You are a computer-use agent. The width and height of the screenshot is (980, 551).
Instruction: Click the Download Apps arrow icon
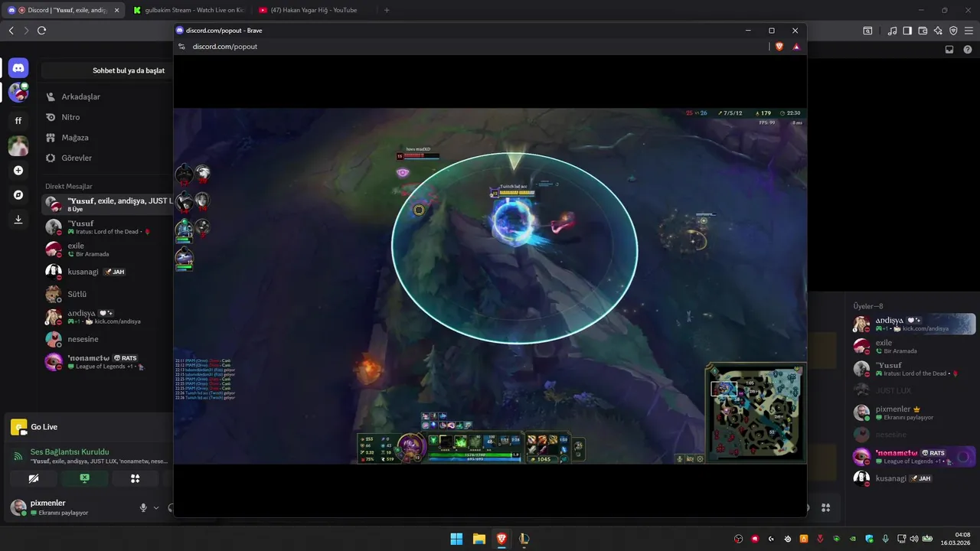[18, 220]
